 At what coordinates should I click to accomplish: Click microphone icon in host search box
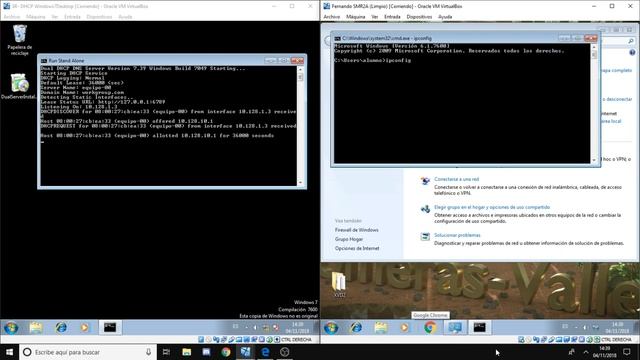coord(148,352)
